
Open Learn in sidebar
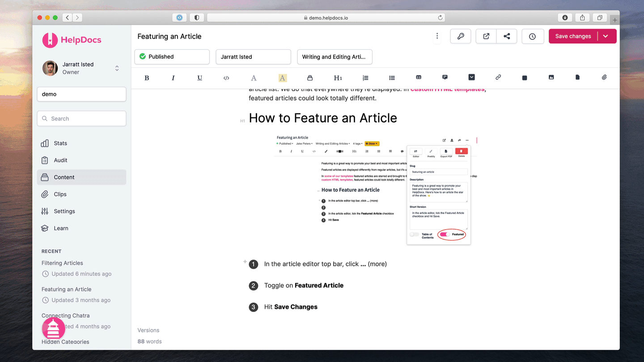pyautogui.click(x=81, y=228)
